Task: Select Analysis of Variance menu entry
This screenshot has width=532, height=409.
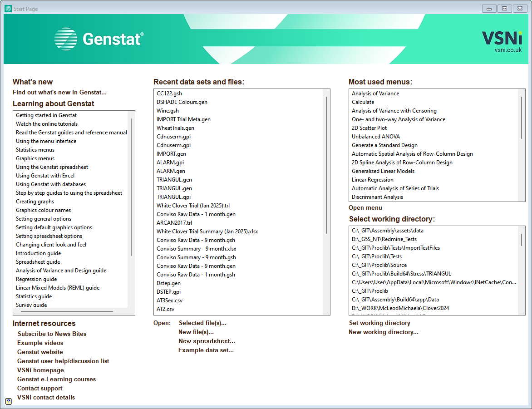Action: tap(375, 94)
